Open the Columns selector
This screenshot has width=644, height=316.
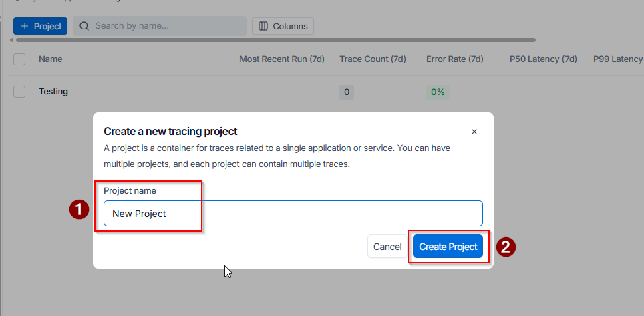(283, 26)
